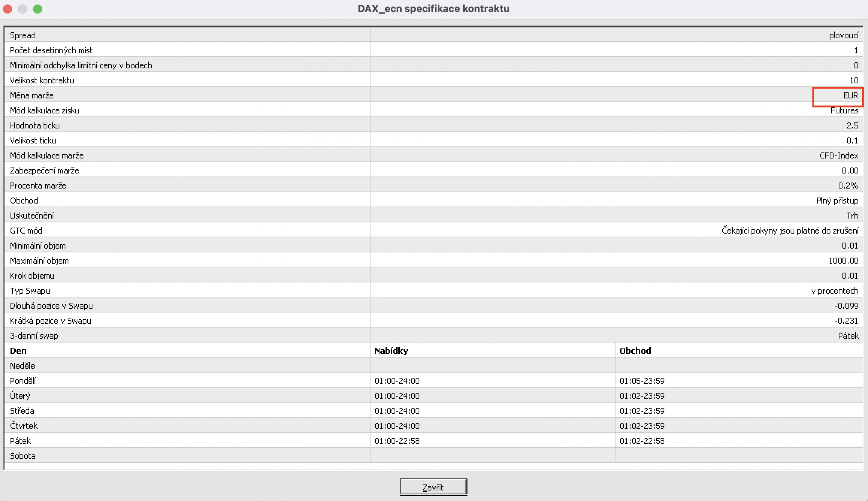Screen dimensions: 868x501
Task: Select the Minimální objem value 0.01
Action: [850, 246]
